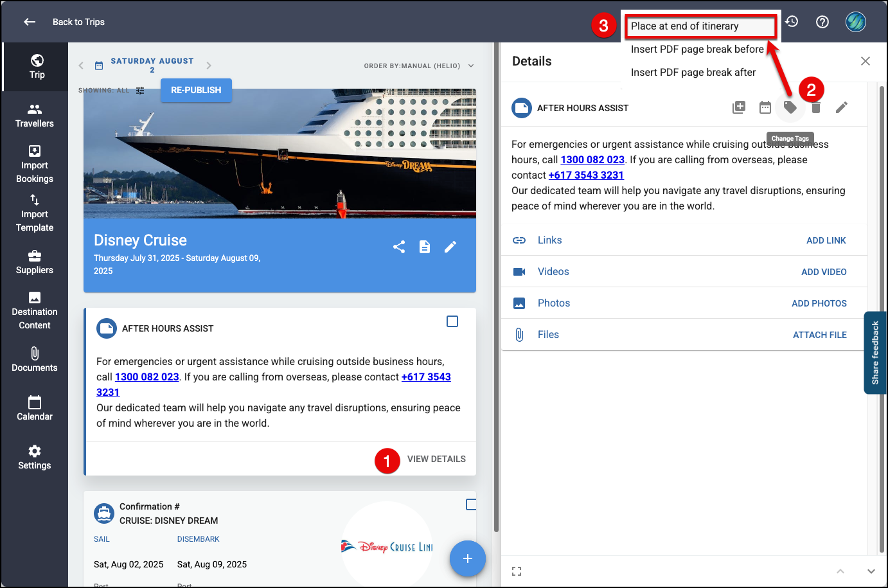The image size is (888, 588).
Task: Open Destination Content in the sidebar
Action: click(x=35, y=311)
